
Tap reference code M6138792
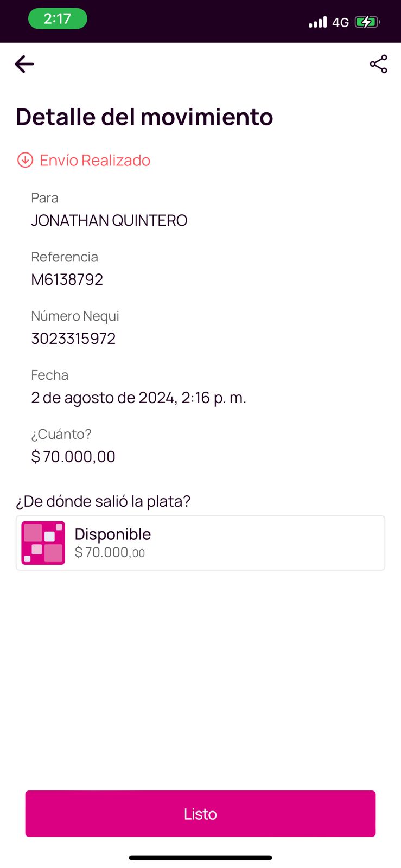(67, 279)
